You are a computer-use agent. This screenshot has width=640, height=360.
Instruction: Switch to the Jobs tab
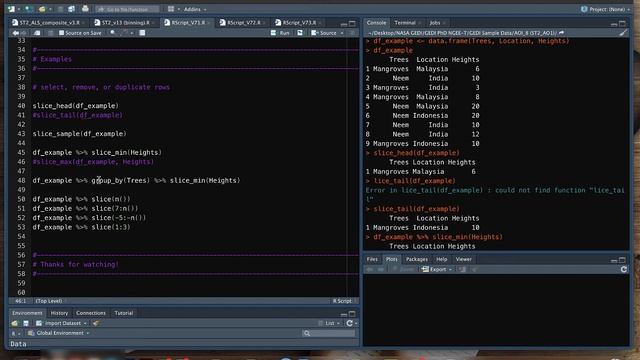[x=435, y=23]
